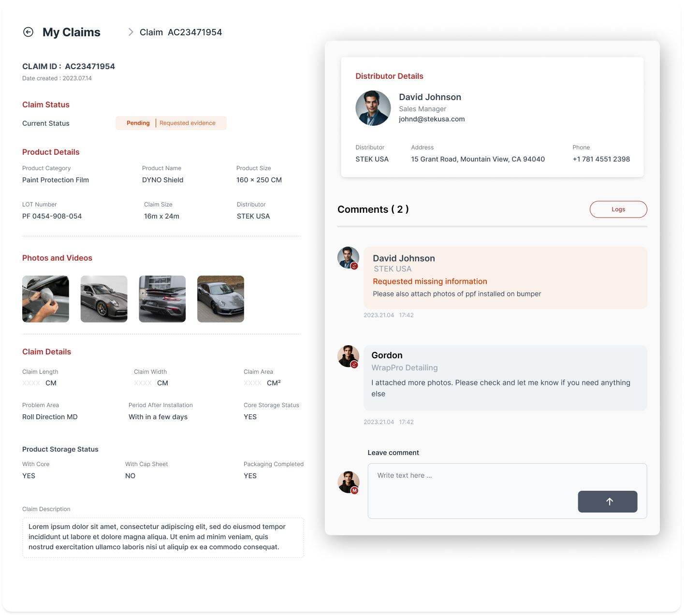
Task: Click Gordon's avatar beside his comment
Action: (x=348, y=356)
